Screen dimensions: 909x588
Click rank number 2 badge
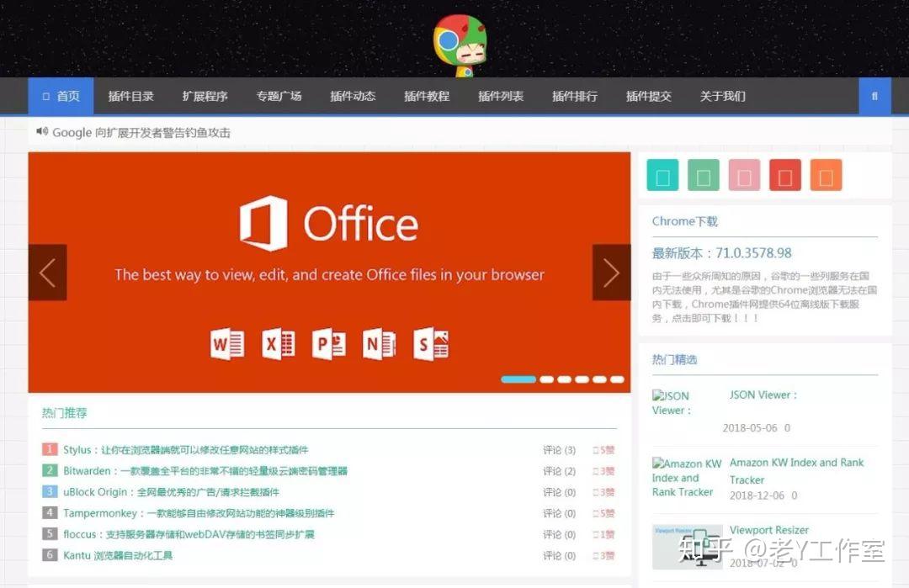[50, 470]
